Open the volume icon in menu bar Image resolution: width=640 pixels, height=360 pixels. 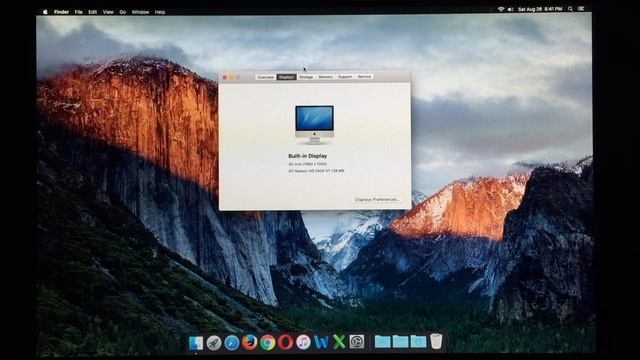(511, 9)
